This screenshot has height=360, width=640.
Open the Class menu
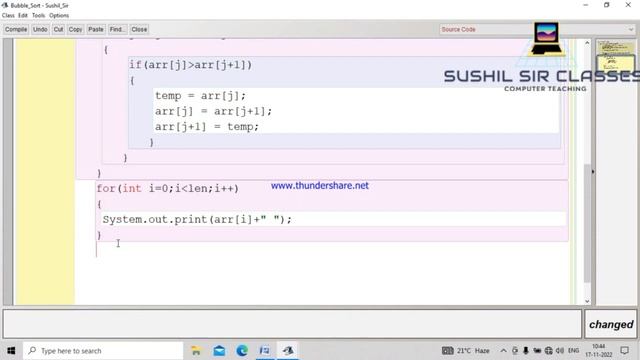point(8,16)
